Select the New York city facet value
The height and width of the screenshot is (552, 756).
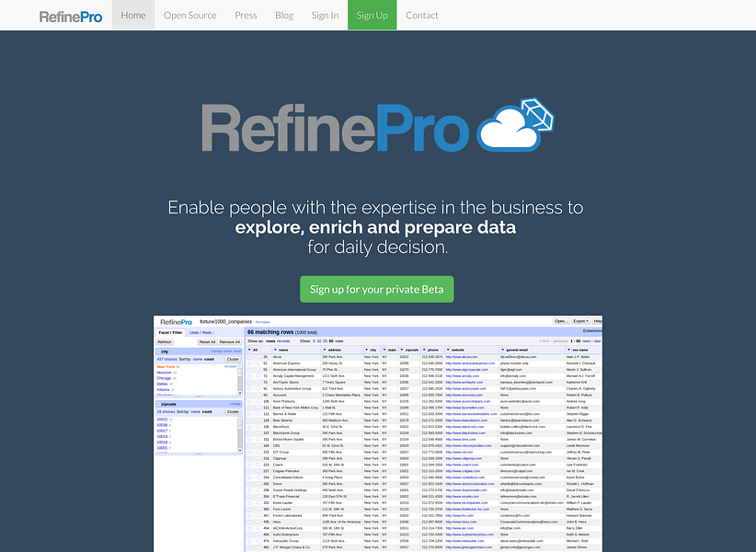click(x=166, y=367)
